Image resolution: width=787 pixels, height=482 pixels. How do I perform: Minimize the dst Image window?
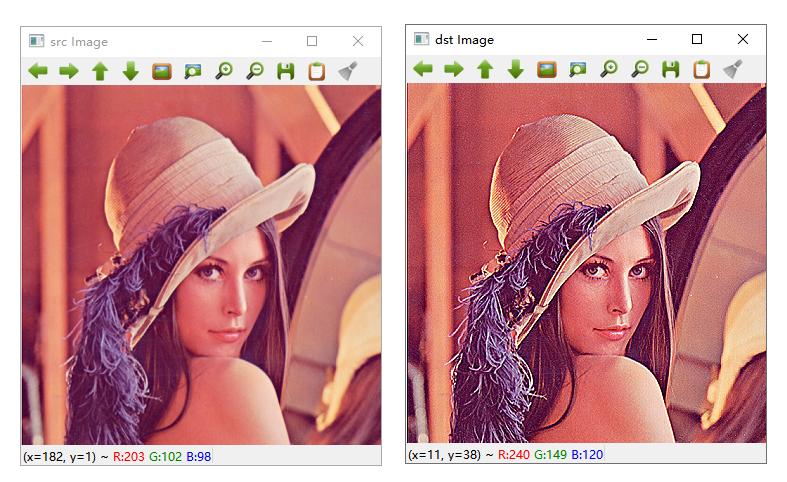[x=652, y=39]
